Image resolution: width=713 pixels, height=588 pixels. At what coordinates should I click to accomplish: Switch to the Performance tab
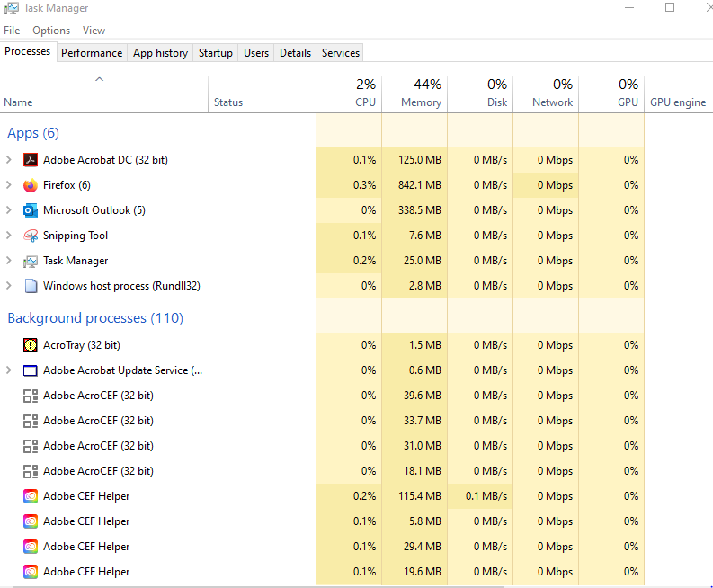92,53
